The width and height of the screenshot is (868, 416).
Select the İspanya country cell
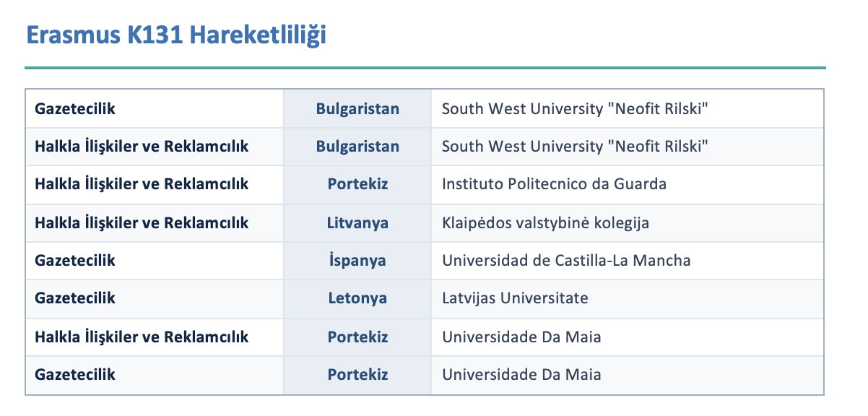coord(357,260)
